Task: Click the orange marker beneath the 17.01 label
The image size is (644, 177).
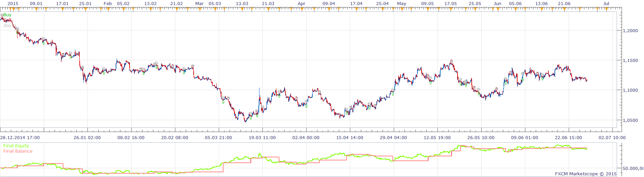Action: [x=62, y=9]
